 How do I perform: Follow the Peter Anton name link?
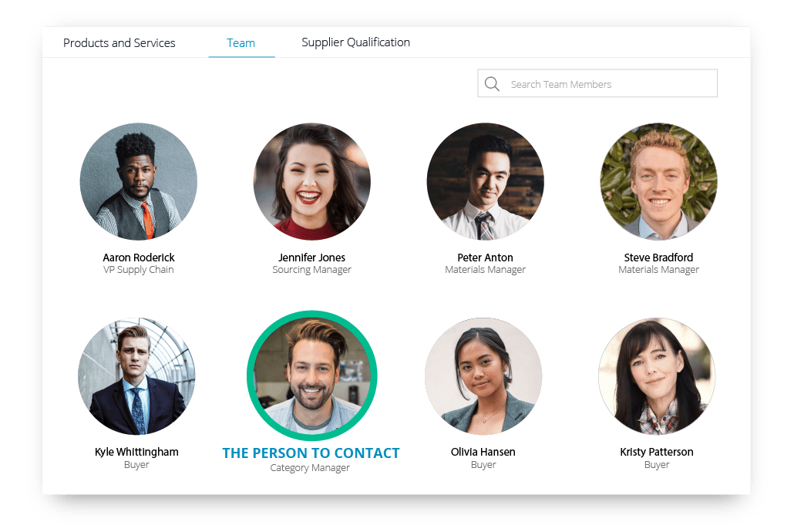click(485, 258)
